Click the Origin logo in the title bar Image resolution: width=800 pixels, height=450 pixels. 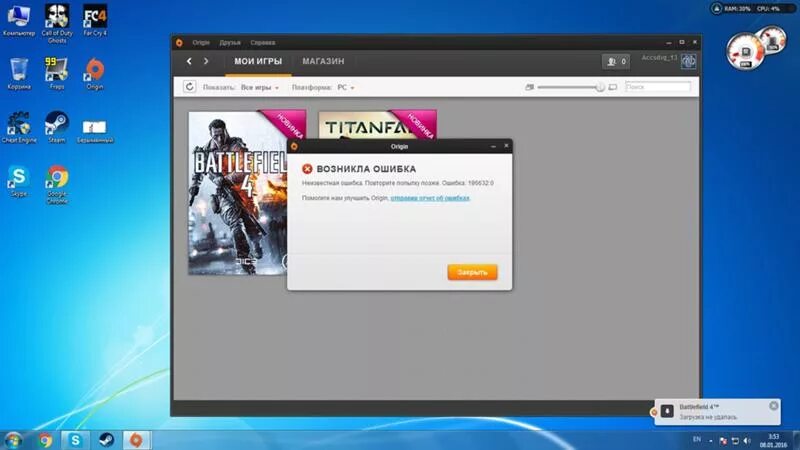(179, 43)
